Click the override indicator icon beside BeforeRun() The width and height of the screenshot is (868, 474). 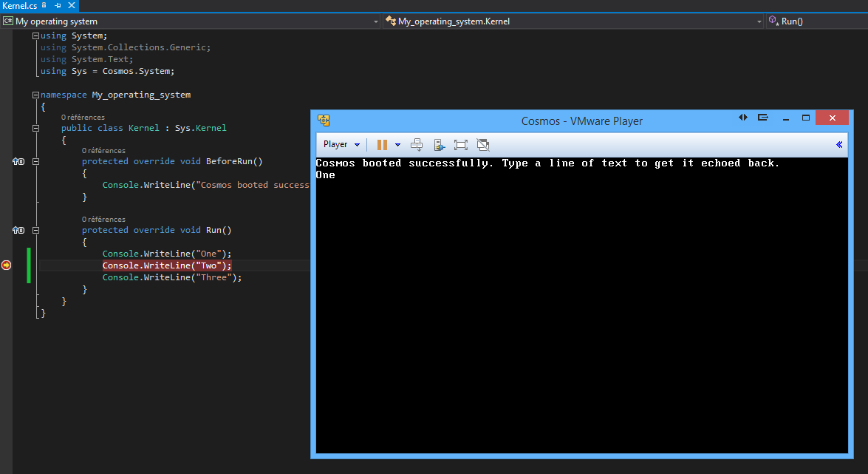click(18, 161)
